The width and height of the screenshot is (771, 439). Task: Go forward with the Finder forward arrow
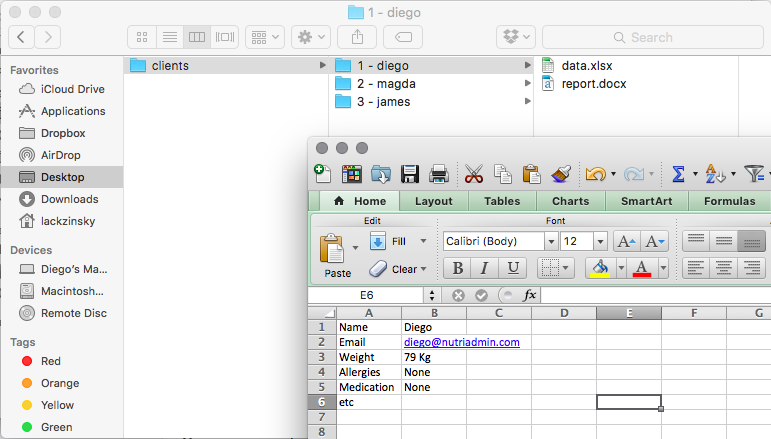(48, 37)
